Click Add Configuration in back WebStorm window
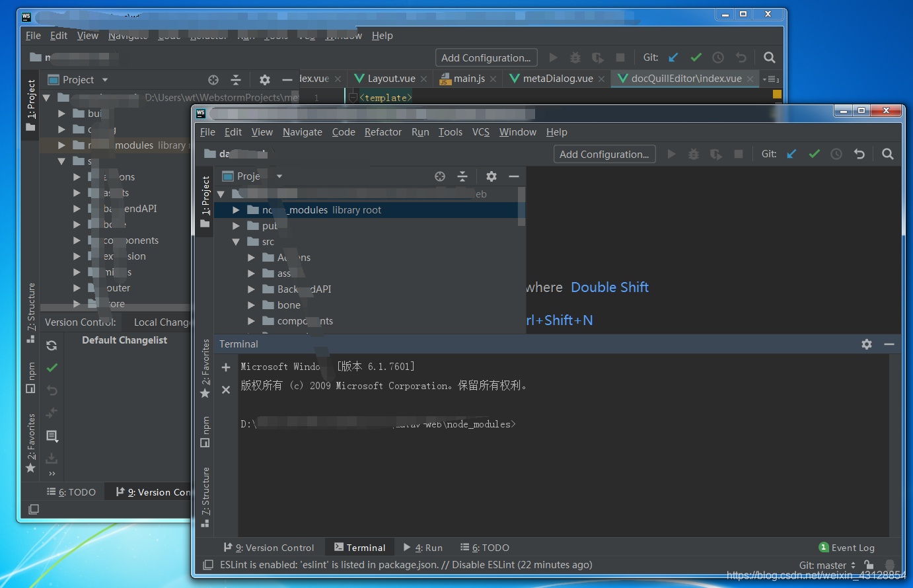The height and width of the screenshot is (588, 913). (x=486, y=57)
